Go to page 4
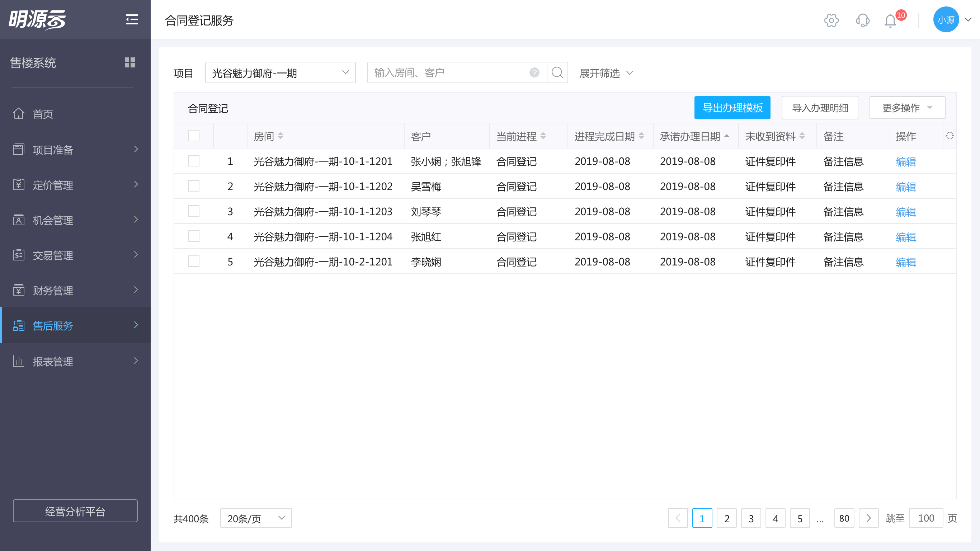The image size is (980, 551). click(x=775, y=518)
